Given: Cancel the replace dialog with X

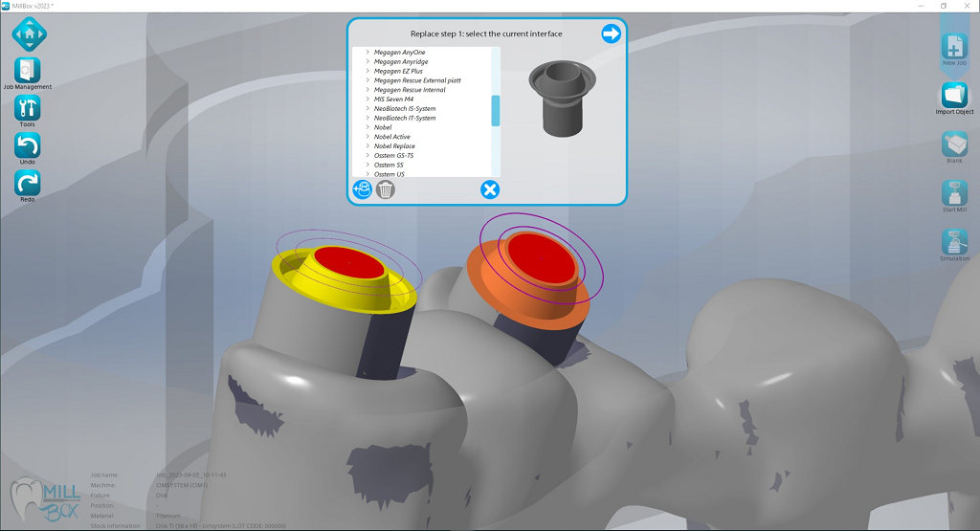Looking at the screenshot, I should click(x=490, y=189).
